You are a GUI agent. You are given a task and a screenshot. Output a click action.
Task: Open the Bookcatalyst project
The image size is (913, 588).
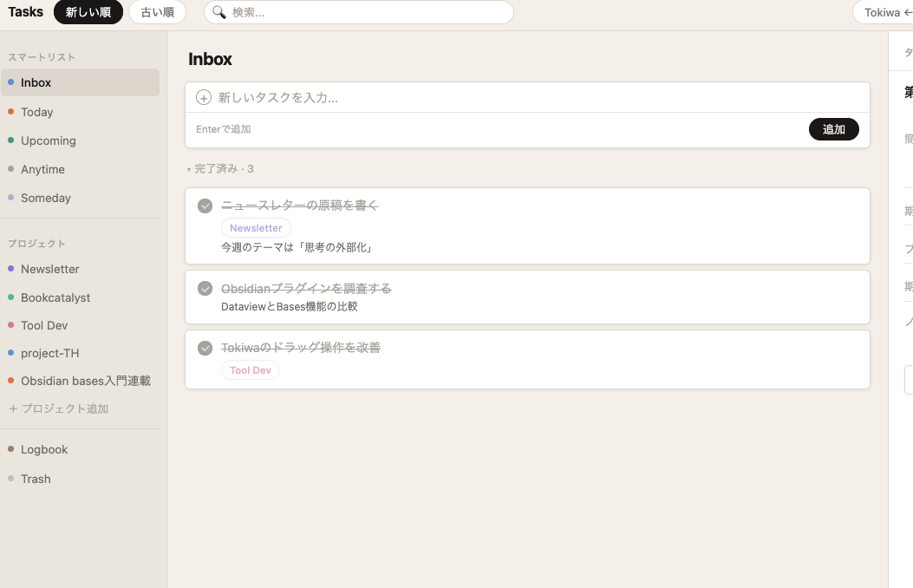(81, 297)
